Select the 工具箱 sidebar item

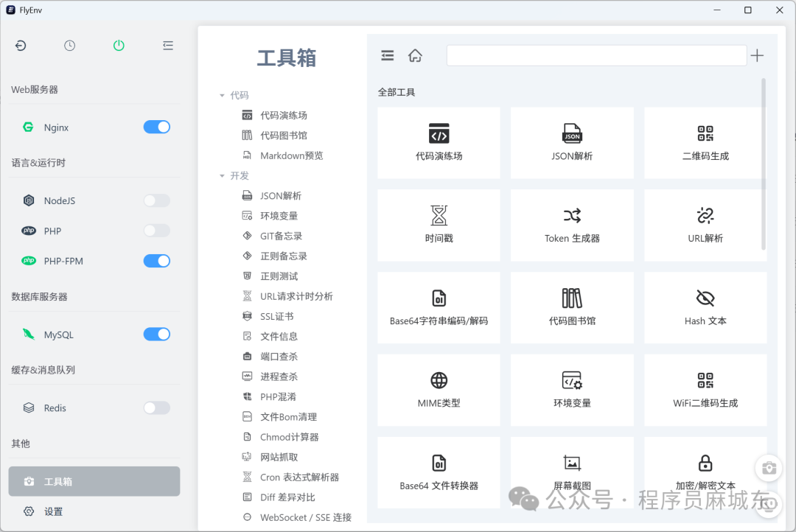tap(94, 481)
